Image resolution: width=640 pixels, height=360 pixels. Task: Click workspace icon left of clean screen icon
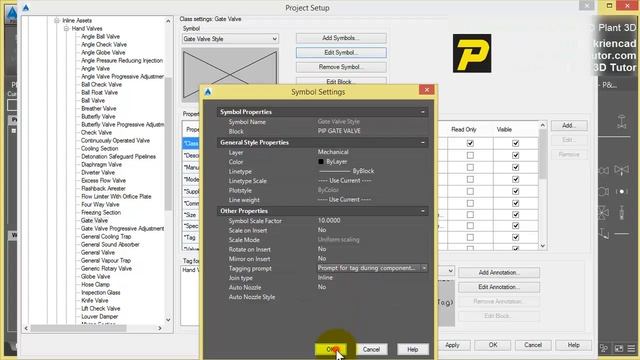tap(604, 348)
